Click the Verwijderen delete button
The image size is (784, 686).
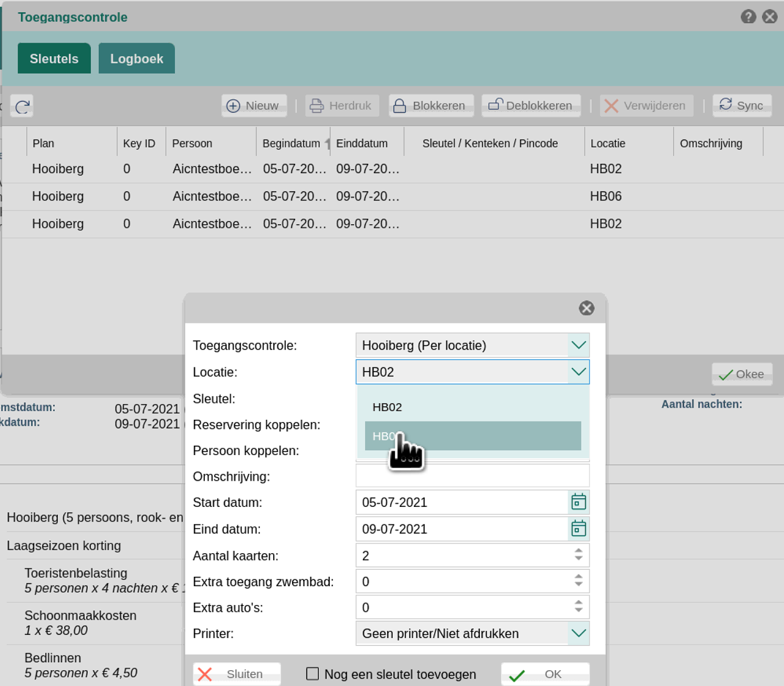coord(646,105)
